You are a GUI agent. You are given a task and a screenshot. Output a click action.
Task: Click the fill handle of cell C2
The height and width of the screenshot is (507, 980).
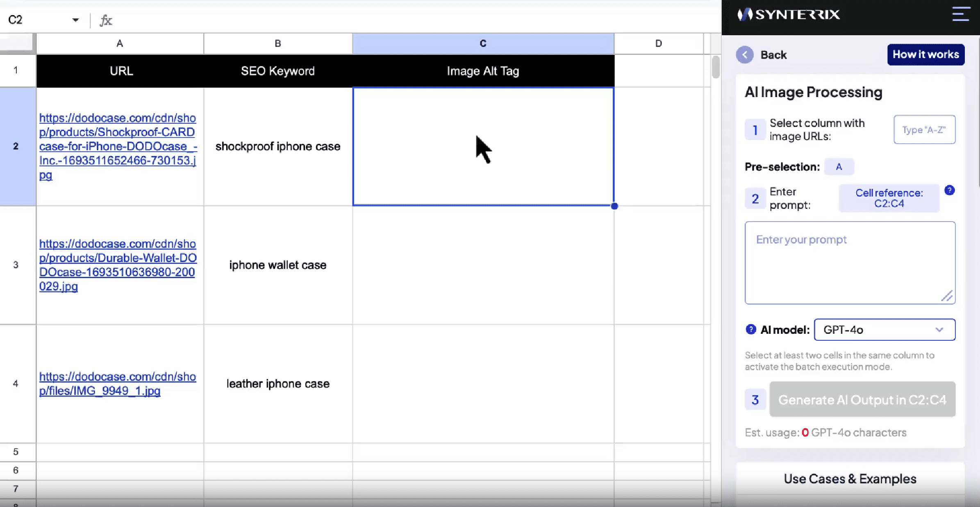(614, 206)
